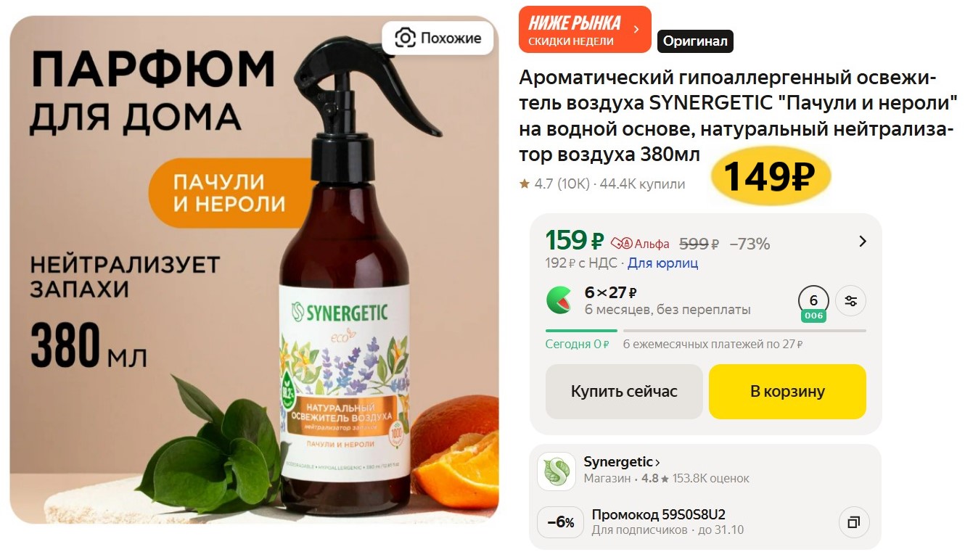Add the item with В корзину
This screenshot has height=560, width=965.
tap(787, 392)
